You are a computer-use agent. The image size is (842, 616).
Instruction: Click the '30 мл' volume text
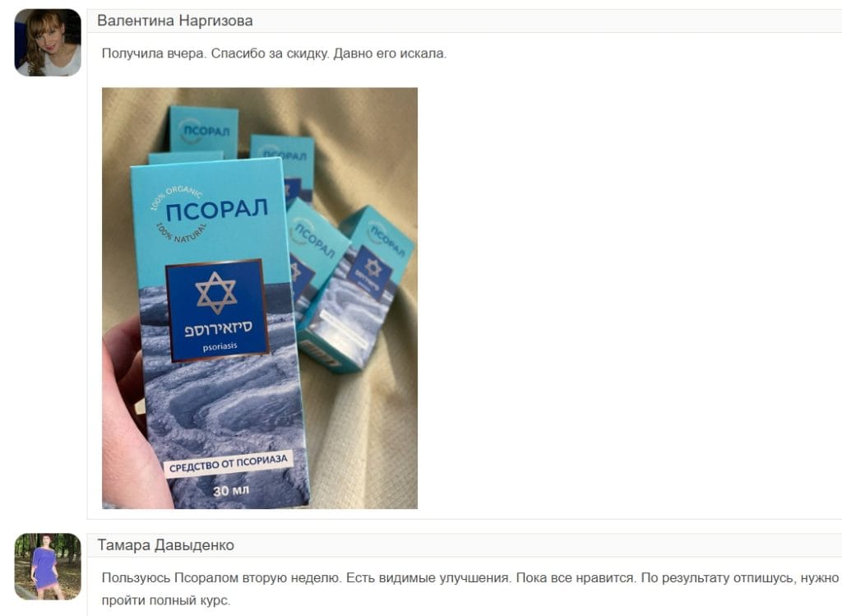pos(231,491)
